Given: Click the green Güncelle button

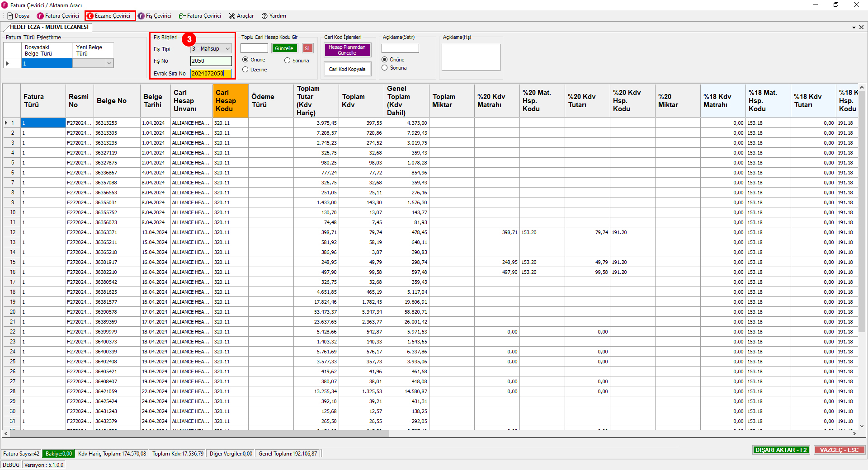Looking at the screenshot, I should 284,48.
